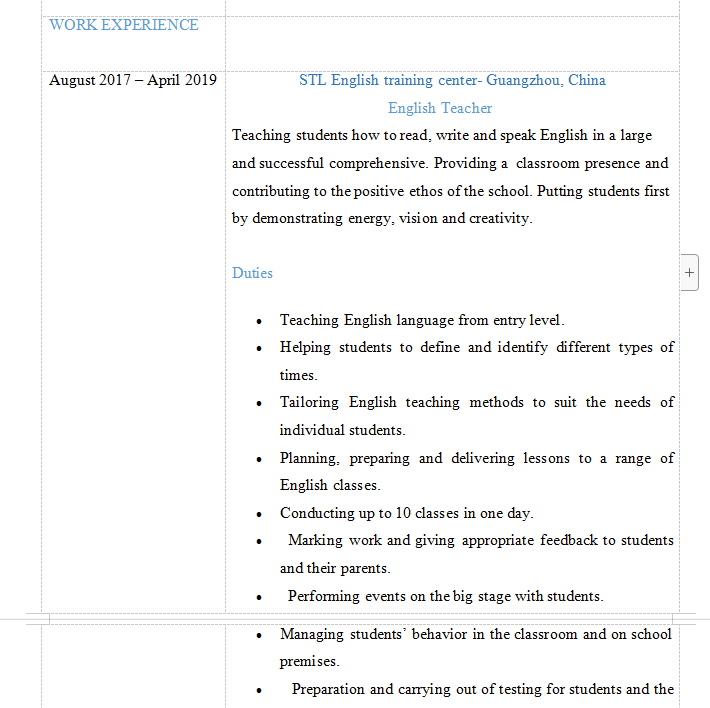This screenshot has width=710, height=708.
Task: Click bullet text 'Managing students' behavior in the classroom'
Action: coord(476,634)
